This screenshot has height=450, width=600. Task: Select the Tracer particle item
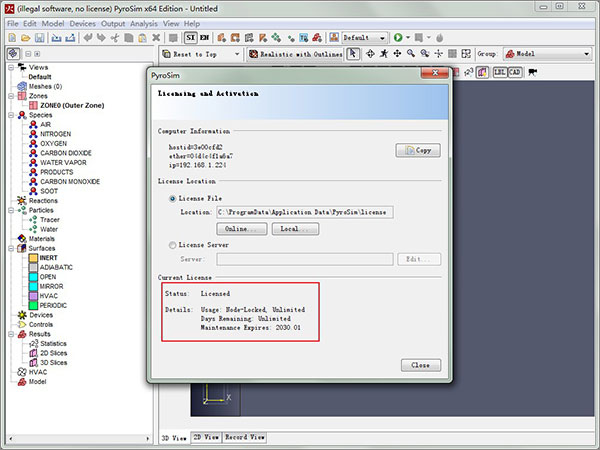50,220
